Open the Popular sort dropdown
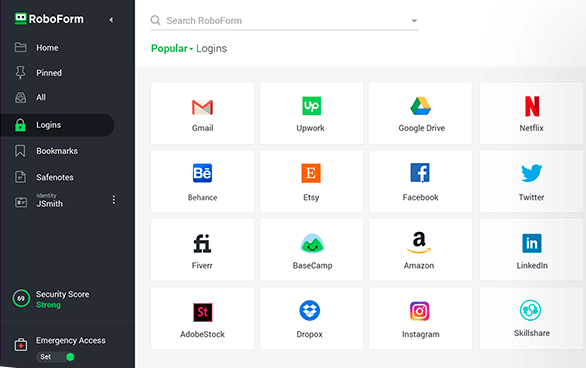This screenshot has height=368, width=586. [172, 49]
